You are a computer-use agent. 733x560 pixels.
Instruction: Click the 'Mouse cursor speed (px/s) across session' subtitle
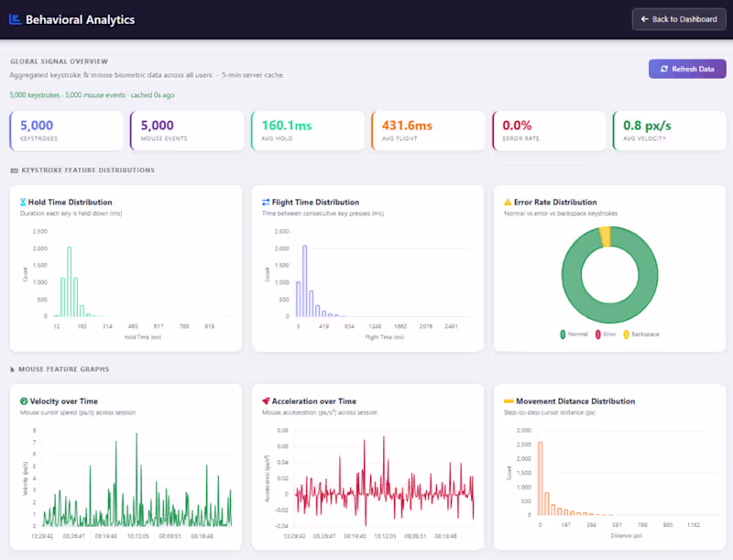(78, 412)
